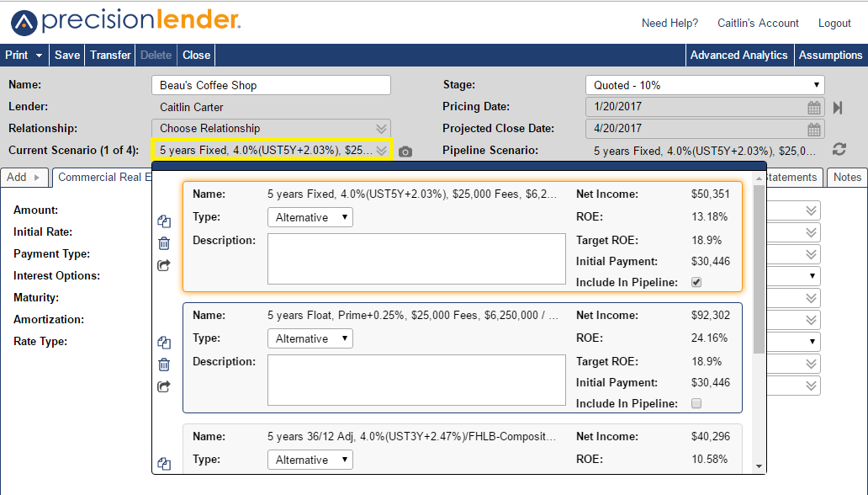Expand the Amortization row chevron
The width and height of the screenshot is (868, 495).
click(811, 320)
